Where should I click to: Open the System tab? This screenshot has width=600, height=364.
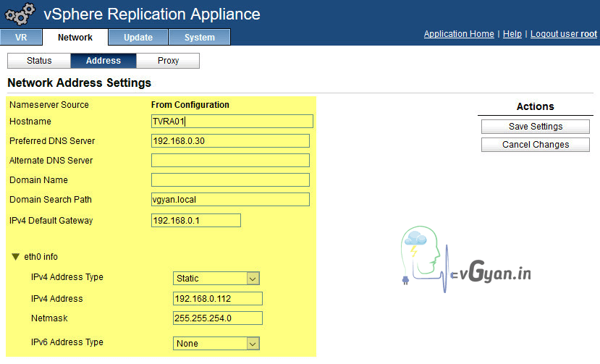(x=199, y=38)
